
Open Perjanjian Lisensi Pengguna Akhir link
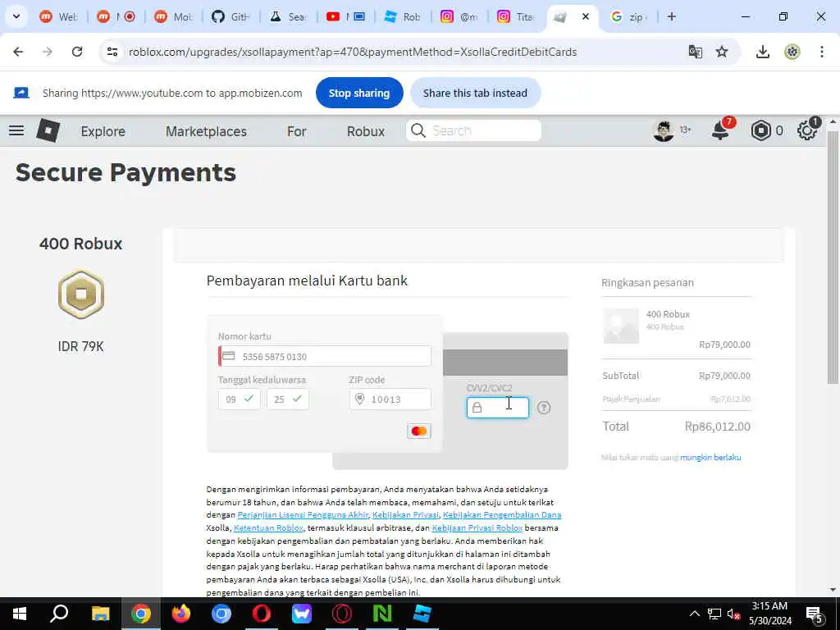(303, 515)
